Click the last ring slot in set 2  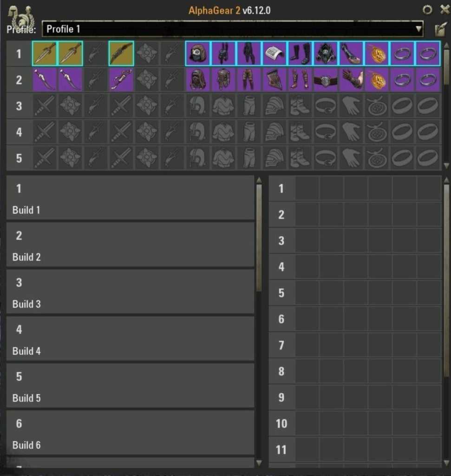pyautogui.click(x=428, y=79)
